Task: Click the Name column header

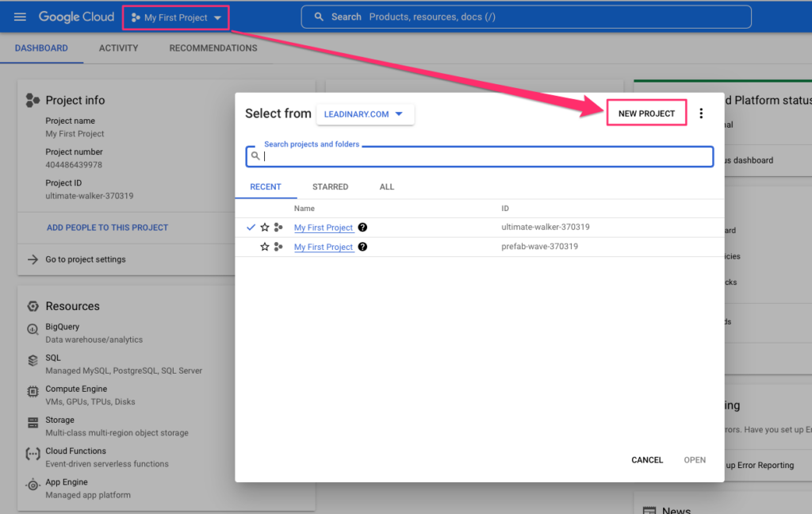Action: (x=304, y=209)
